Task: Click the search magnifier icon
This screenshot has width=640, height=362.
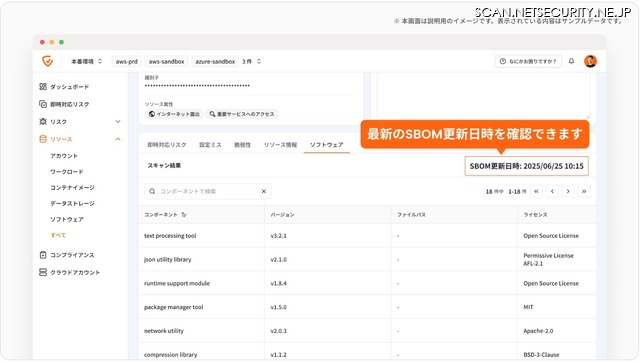Action: click(x=152, y=191)
